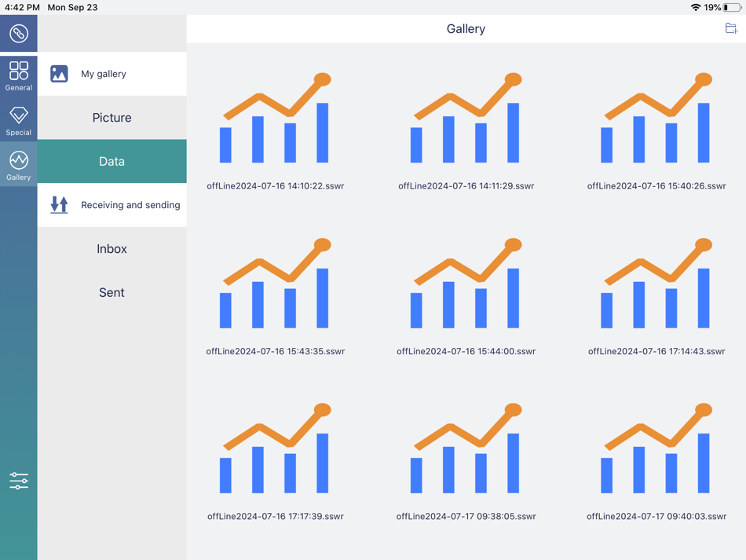The width and height of the screenshot is (746, 560).
Task: Open chart thumbnail for offLine2024-07-17 09:40:03.sswr
Action: pos(656,448)
